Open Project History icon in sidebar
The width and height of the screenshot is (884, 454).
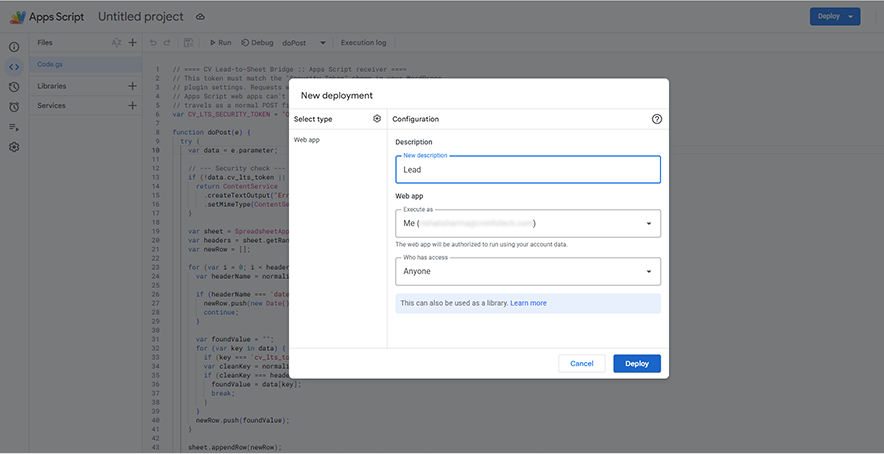14,87
